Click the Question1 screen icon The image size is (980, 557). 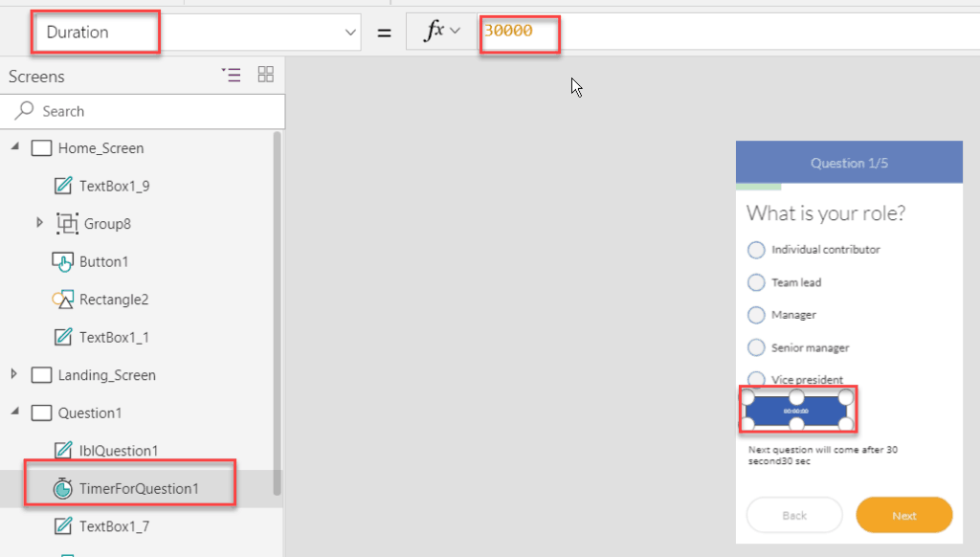coord(41,413)
